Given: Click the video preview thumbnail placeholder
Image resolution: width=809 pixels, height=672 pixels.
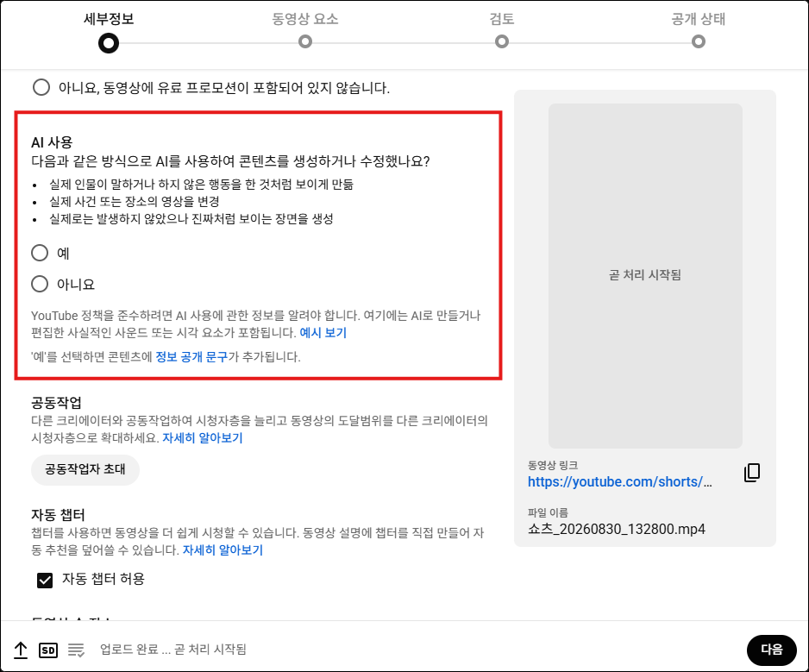Looking at the screenshot, I should tap(645, 275).
